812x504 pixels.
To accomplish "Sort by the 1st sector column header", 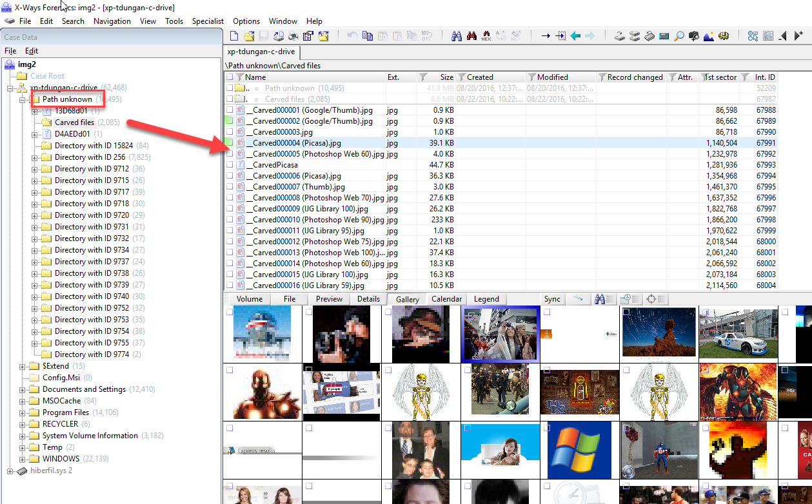I will pos(720,77).
